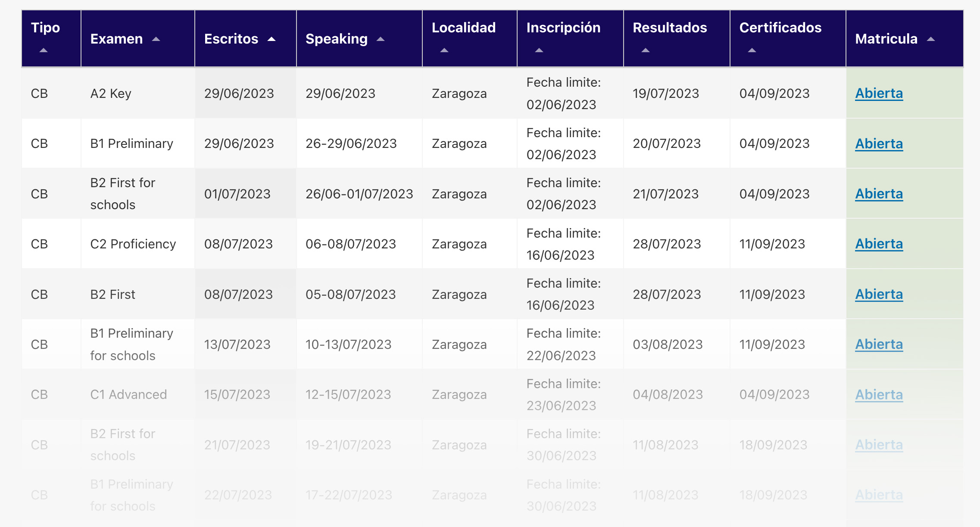980x527 pixels.
Task: Click the Speaking column header text
Action: coord(336,39)
